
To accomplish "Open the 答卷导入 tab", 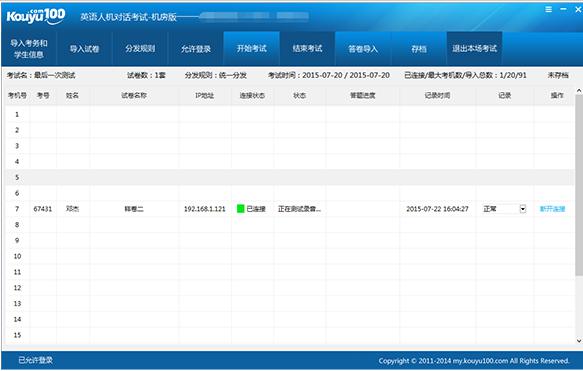I will tap(363, 49).
